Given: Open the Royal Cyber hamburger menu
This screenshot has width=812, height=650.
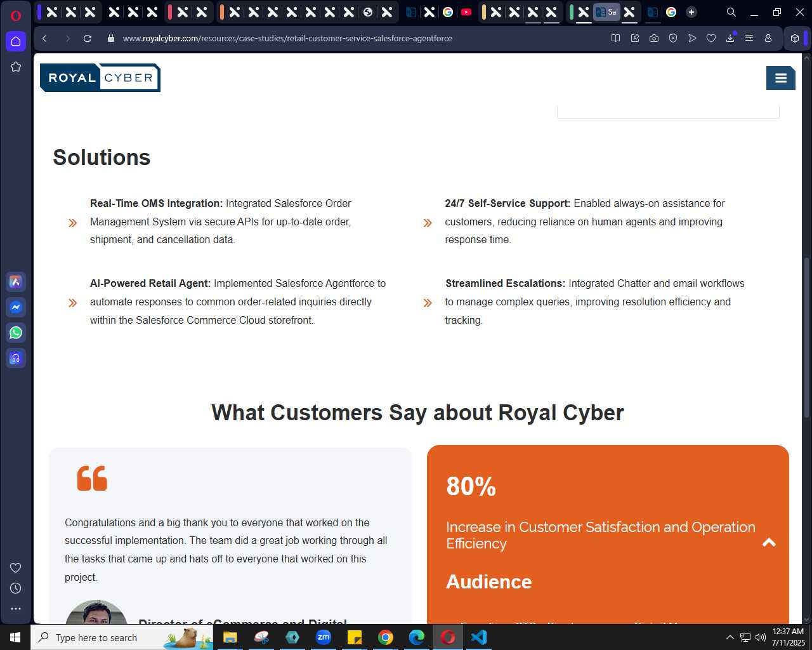Looking at the screenshot, I should 781,78.
